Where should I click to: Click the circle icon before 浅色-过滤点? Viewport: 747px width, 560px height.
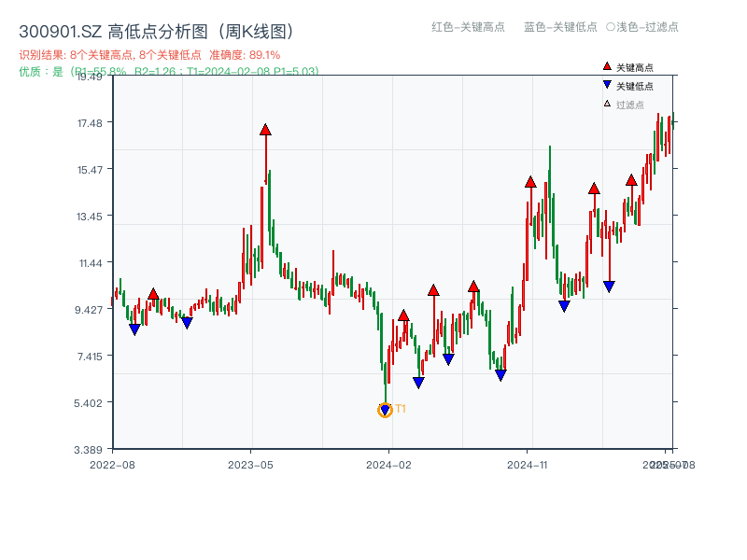(611, 27)
